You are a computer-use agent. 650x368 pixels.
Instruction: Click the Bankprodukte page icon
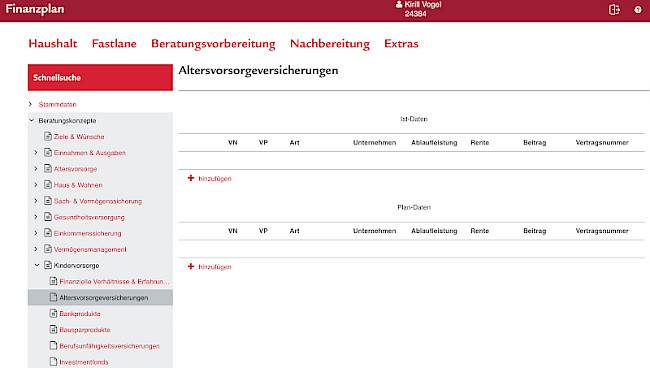point(53,313)
